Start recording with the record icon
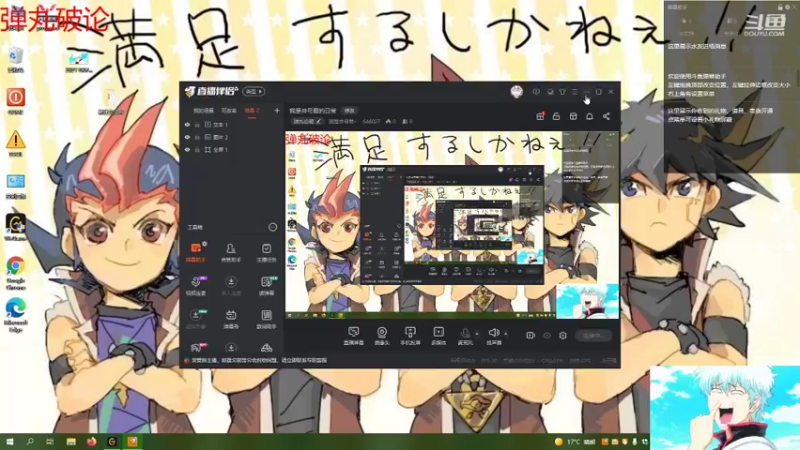Screen dimensions: 800x450 click(x=531, y=335)
